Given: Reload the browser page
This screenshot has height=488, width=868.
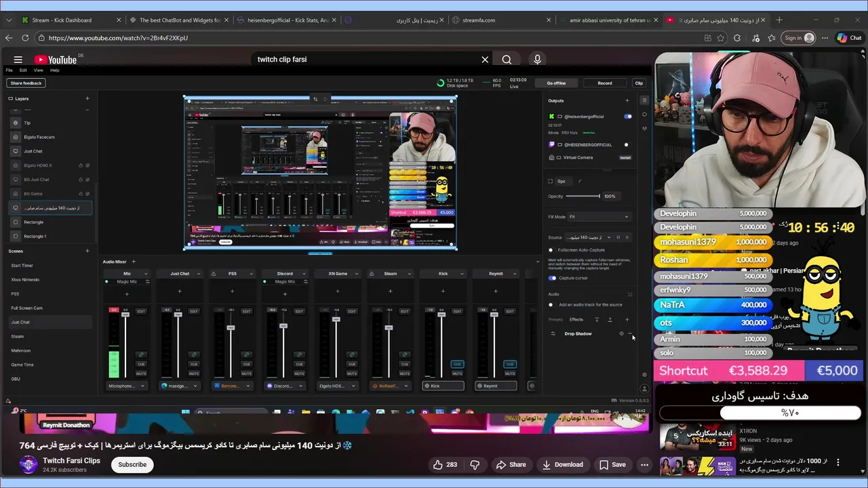Looking at the screenshot, I should pyautogui.click(x=25, y=38).
